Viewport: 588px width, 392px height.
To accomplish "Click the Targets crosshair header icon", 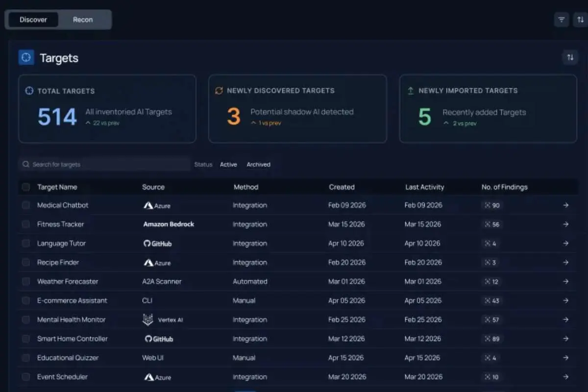I will [26, 57].
